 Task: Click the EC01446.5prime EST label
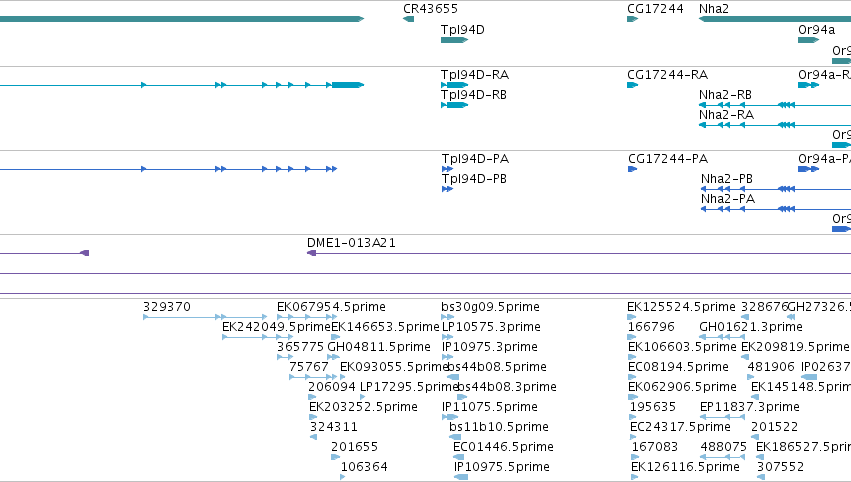pos(503,447)
